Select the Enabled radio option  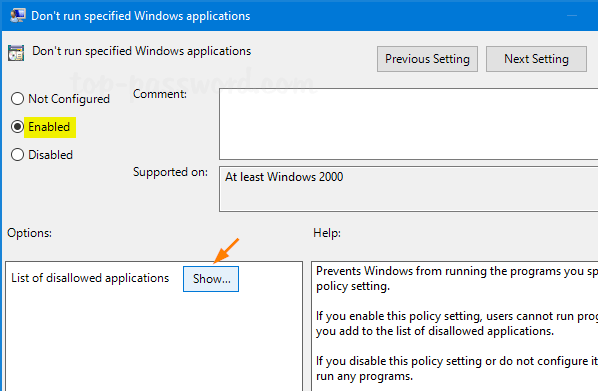coord(17,127)
